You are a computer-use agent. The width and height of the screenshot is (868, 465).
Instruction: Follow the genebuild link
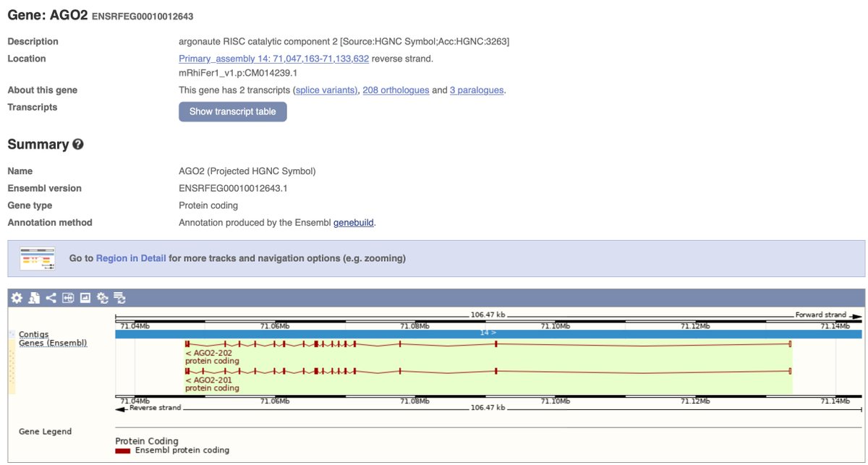353,223
